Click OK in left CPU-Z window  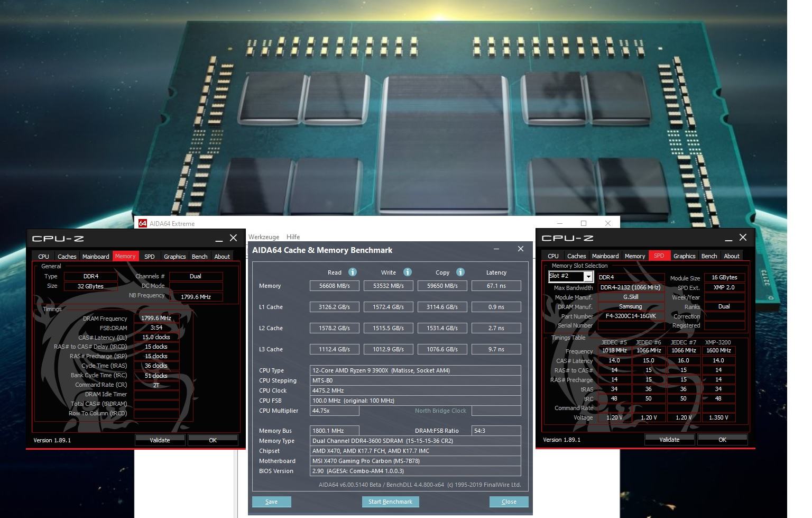pyautogui.click(x=213, y=440)
